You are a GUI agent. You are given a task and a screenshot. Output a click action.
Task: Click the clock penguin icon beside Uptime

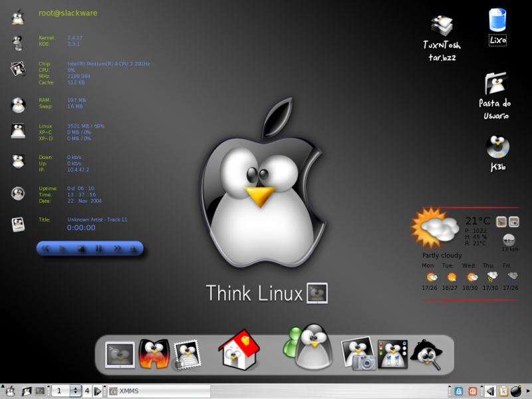point(18,194)
